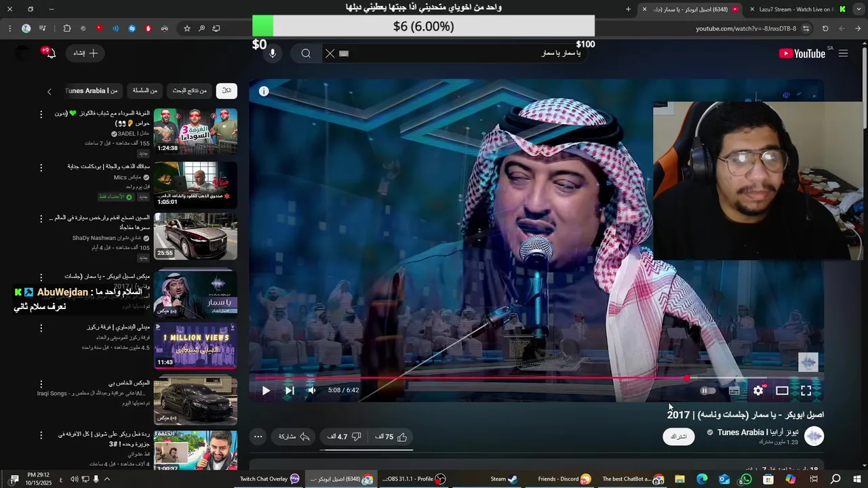
Task: Play the video in the player
Action: 266,390
